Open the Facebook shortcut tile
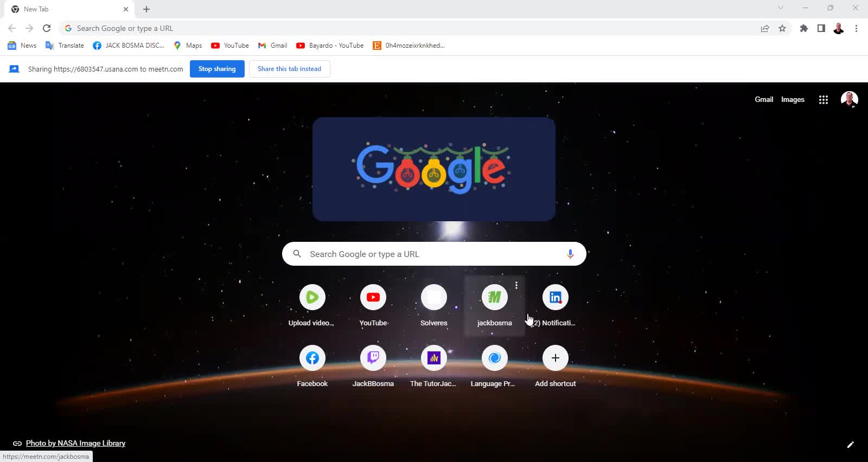Viewport: 868px width, 462px height. tap(312, 367)
